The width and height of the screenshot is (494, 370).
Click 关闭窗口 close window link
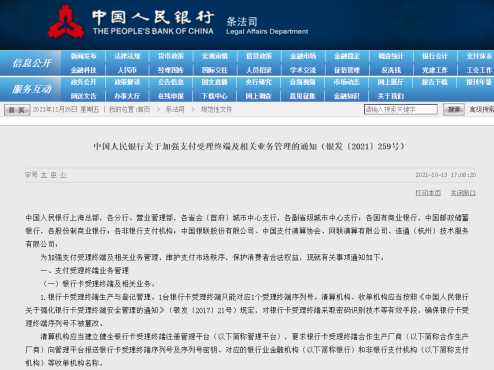pyautogui.click(x=463, y=193)
